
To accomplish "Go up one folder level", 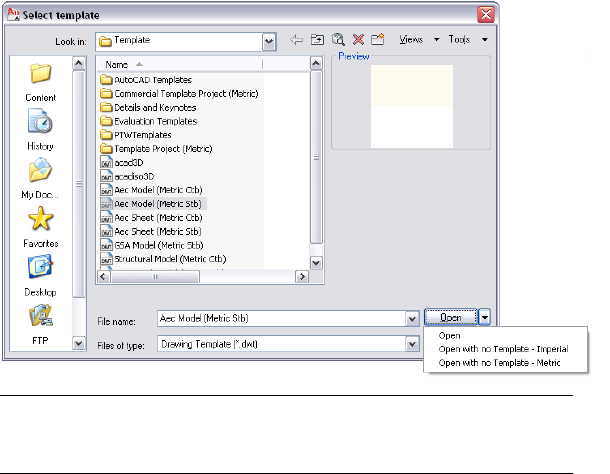I will [x=317, y=40].
